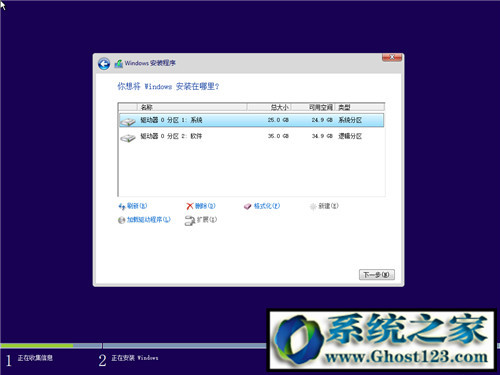
Task: Sort by the 名称 column header
Action: point(192,107)
